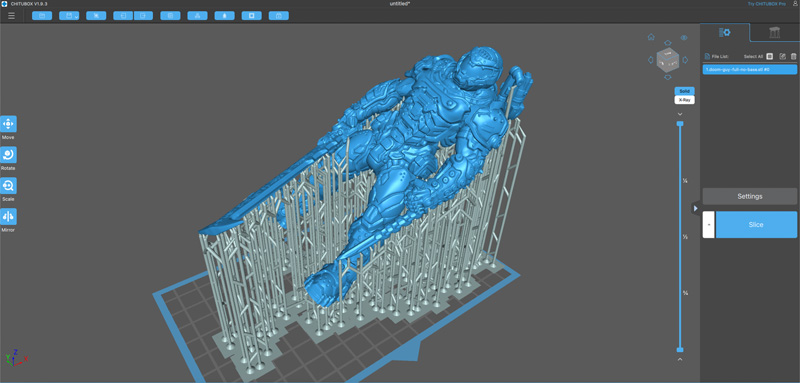Viewport: 800px width, 383px height.
Task: Collapse the right panel with the arrow
Action: (695, 208)
